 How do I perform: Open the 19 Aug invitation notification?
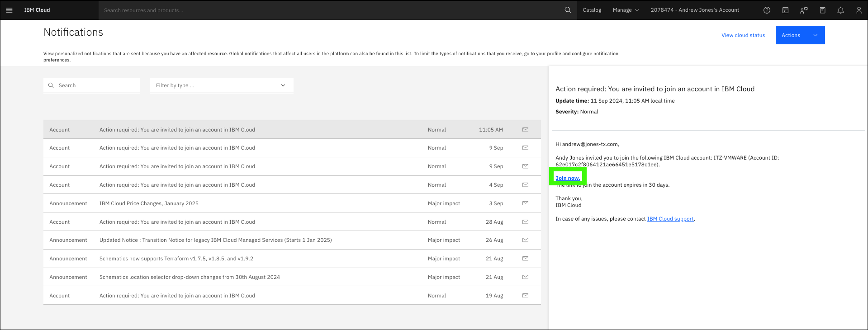292,296
